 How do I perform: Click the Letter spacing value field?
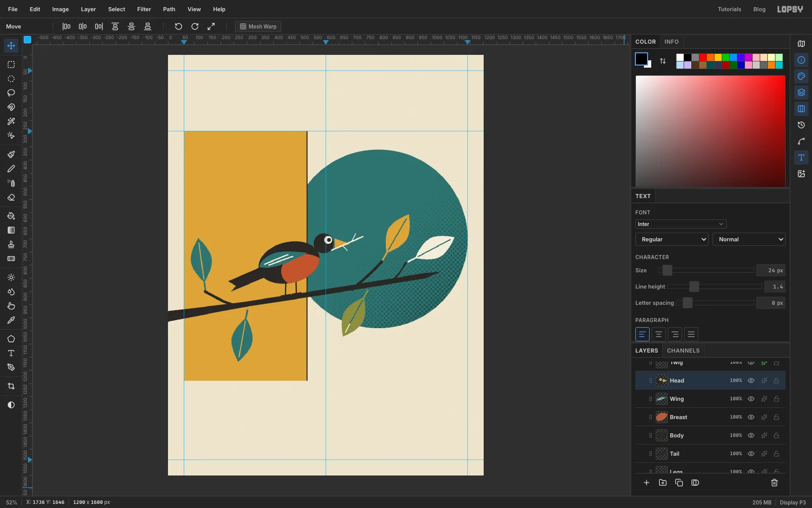[x=771, y=303]
